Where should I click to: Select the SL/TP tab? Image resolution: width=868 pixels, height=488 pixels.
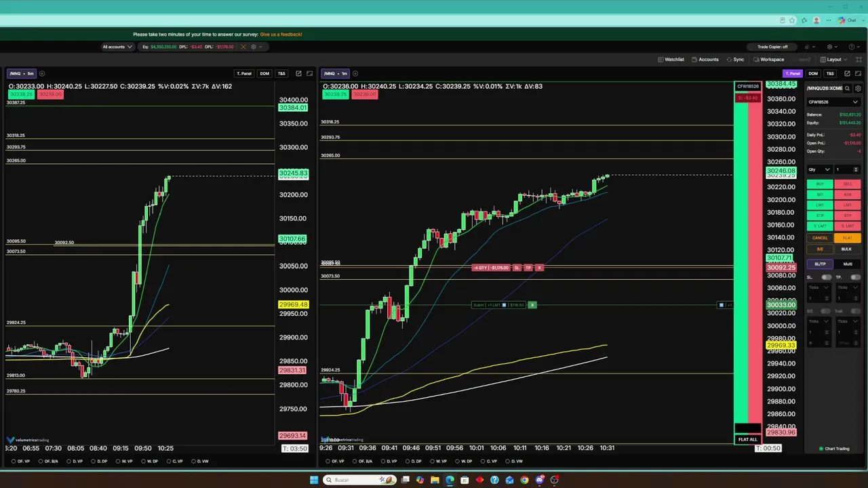[x=820, y=264]
